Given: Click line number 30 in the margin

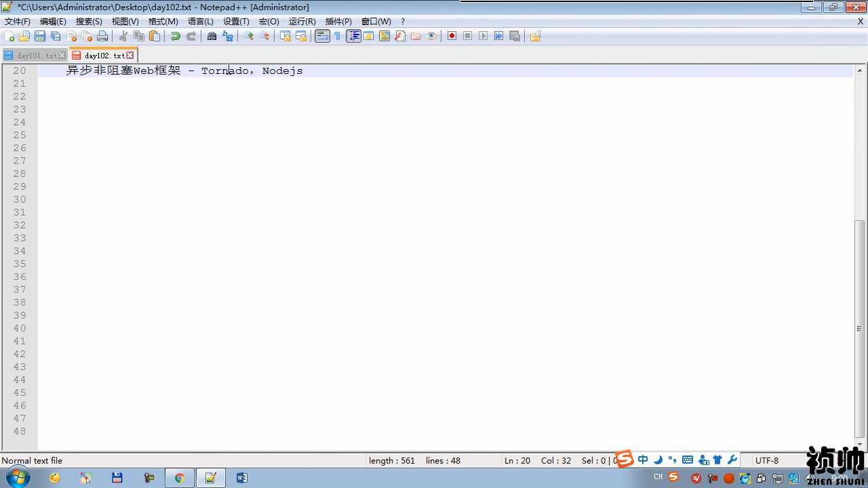Looking at the screenshot, I should (20, 199).
